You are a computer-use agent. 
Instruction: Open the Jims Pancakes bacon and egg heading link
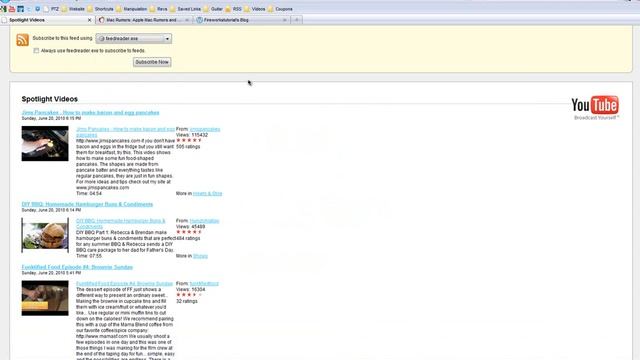click(90, 112)
